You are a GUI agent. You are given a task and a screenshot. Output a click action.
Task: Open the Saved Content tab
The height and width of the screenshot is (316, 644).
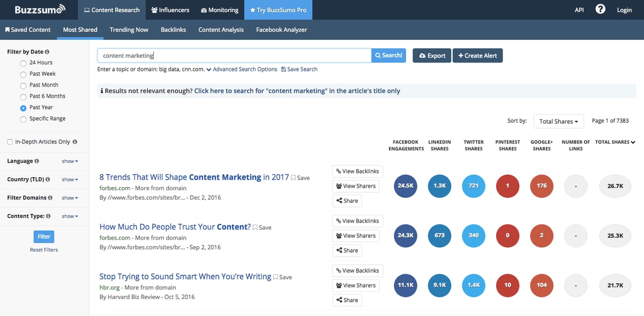(x=28, y=30)
